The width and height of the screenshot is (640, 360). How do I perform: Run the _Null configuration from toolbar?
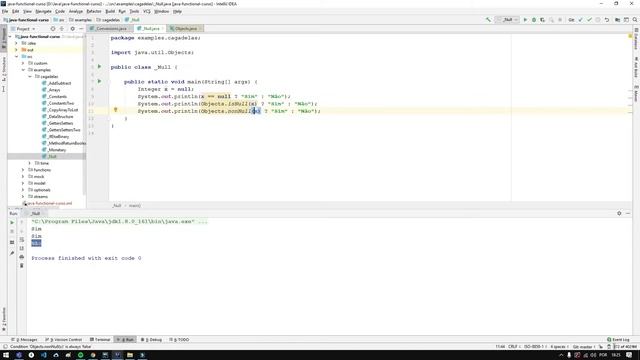[525, 20]
